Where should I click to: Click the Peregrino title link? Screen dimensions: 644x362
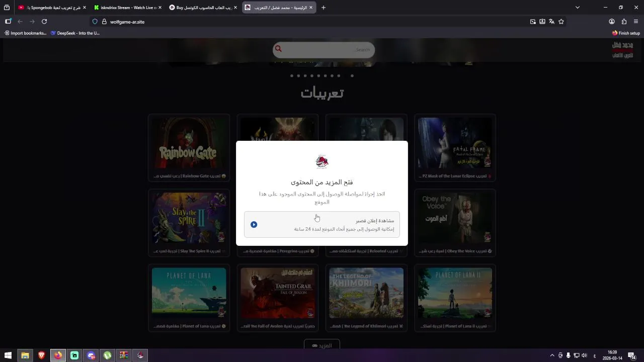pos(278,251)
